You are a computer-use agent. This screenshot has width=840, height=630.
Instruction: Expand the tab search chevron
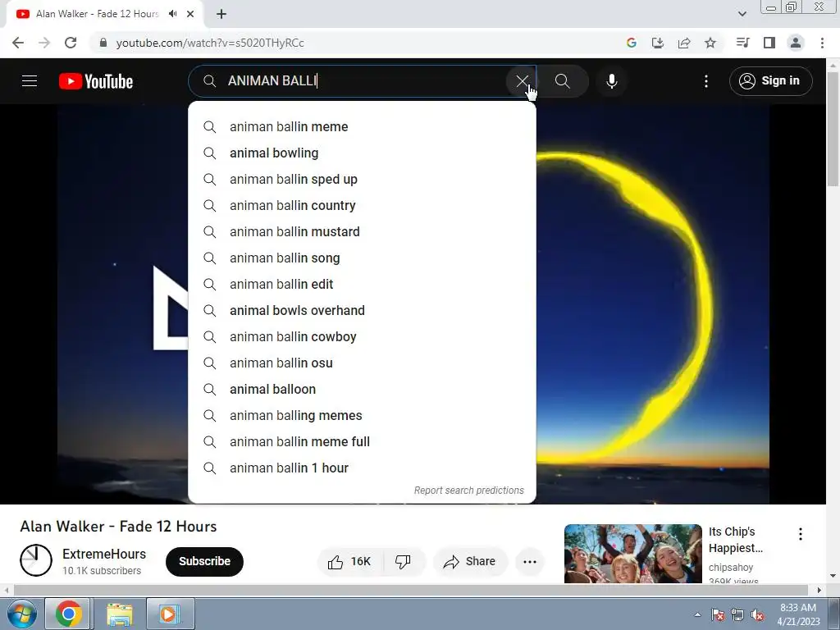742,14
